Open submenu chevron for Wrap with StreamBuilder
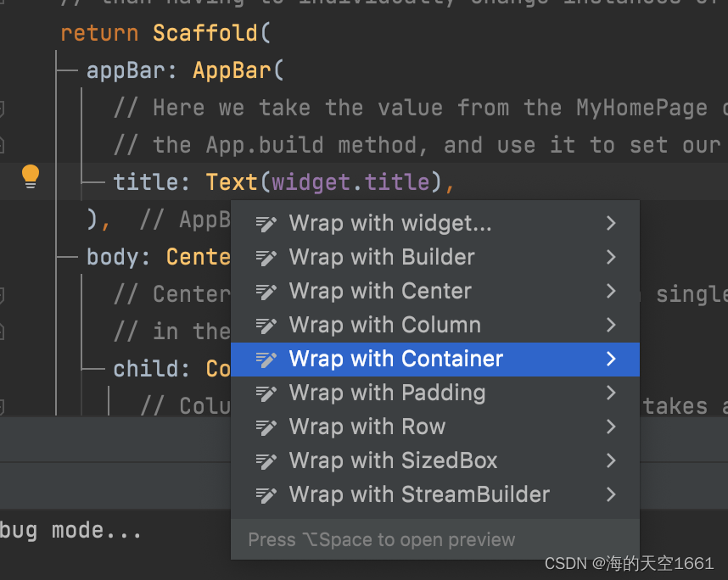The image size is (728, 580). click(611, 494)
